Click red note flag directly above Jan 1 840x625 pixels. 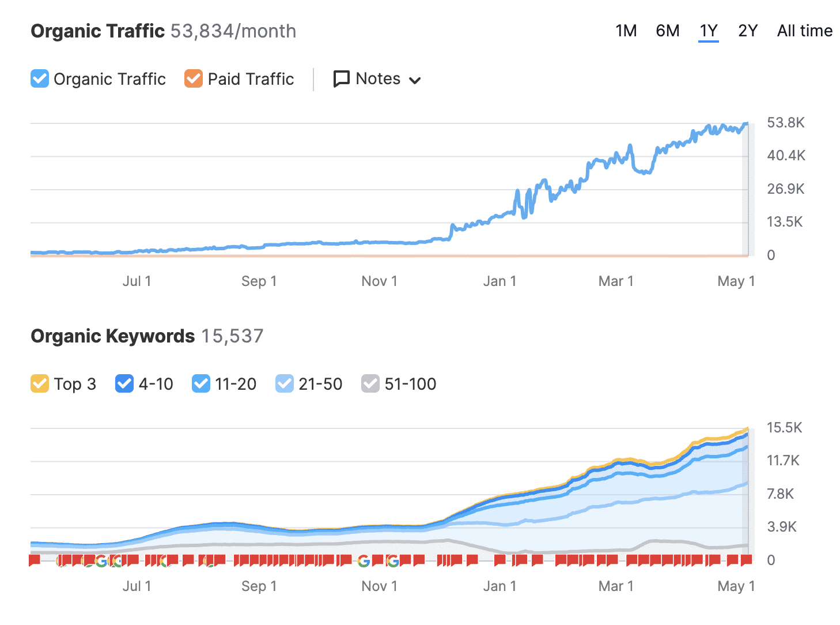pos(500,560)
